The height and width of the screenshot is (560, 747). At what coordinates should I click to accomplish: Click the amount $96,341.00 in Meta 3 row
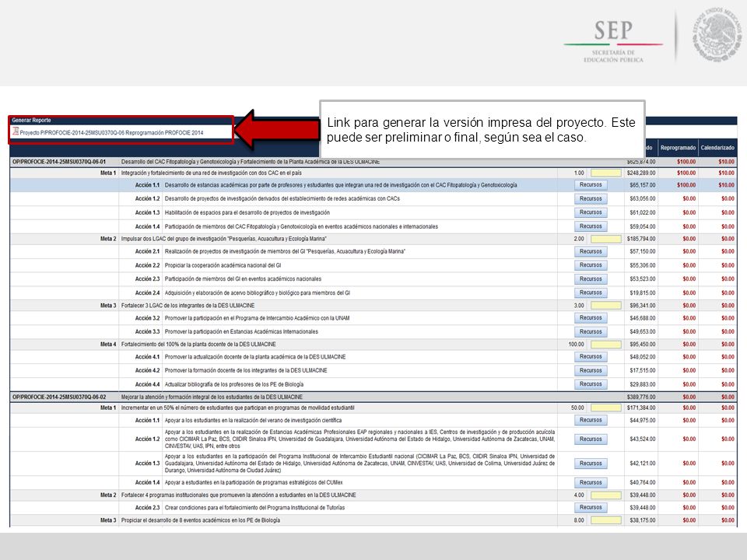(x=642, y=306)
